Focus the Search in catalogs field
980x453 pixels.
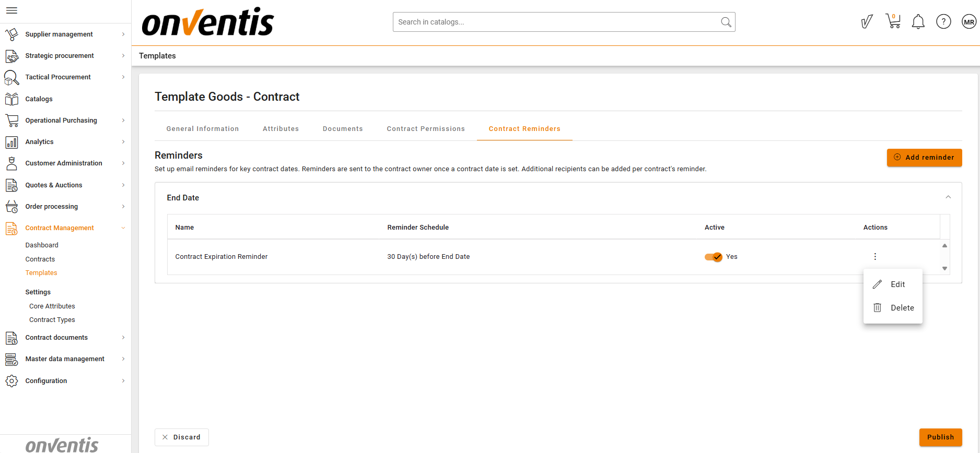pos(556,22)
